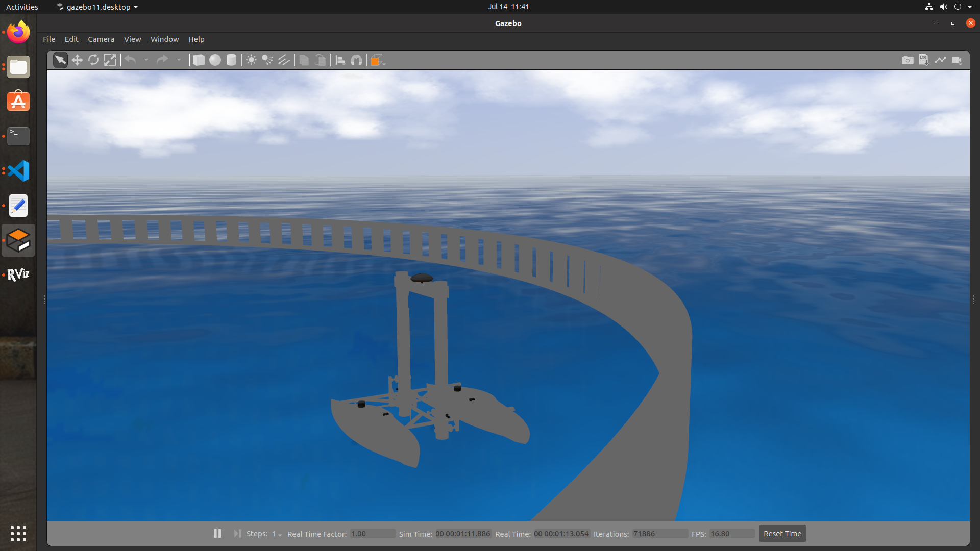The height and width of the screenshot is (551, 980).
Task: Add a point light
Action: coord(251,60)
